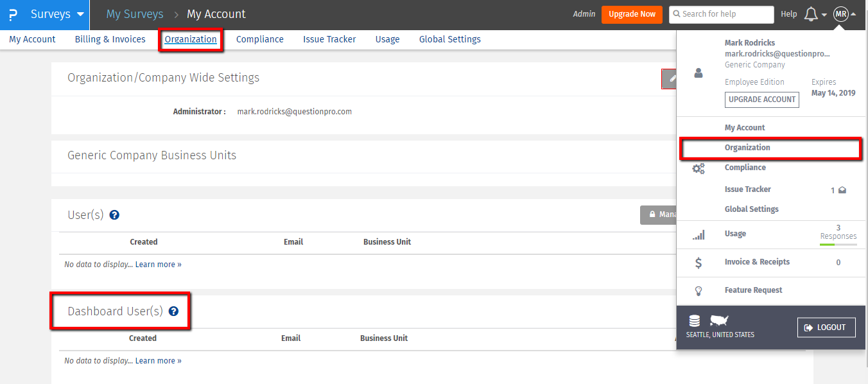The height and width of the screenshot is (384, 868).
Task: Click help icon next to User(s)
Action: [x=114, y=215]
